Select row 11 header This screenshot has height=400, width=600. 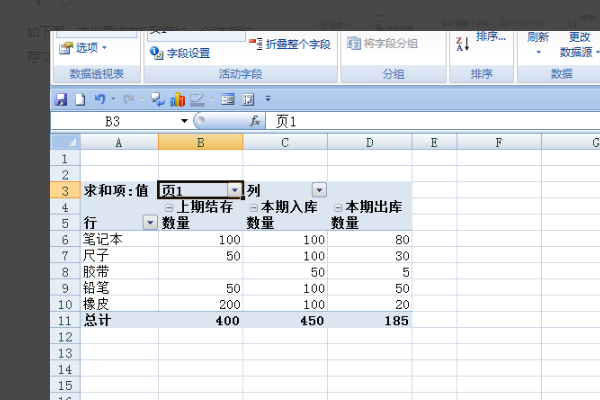pyautogui.click(x=64, y=320)
